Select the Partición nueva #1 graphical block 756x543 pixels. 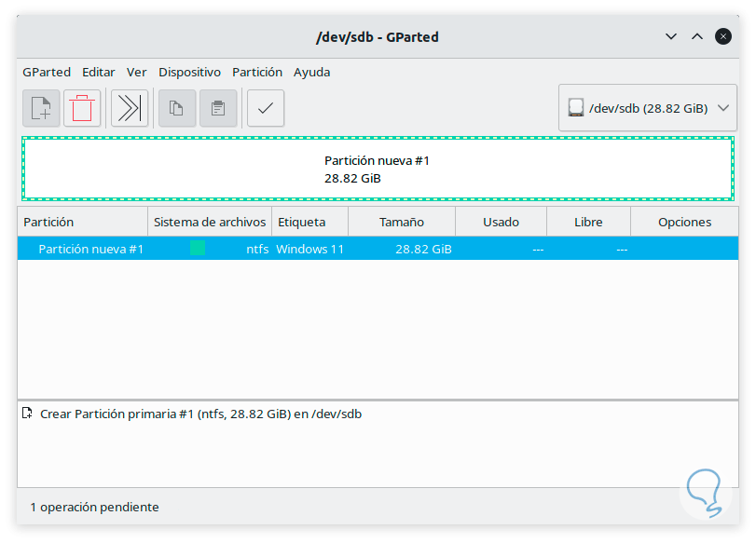(378, 169)
